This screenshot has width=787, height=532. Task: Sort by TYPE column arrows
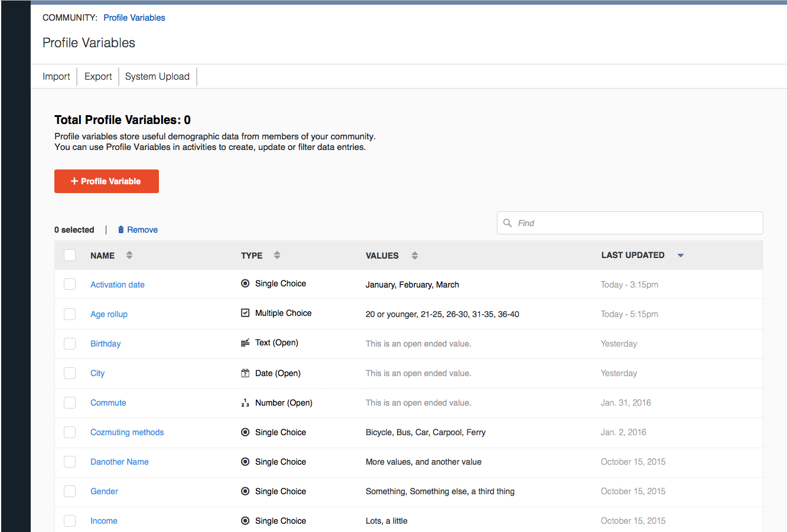[x=277, y=255]
